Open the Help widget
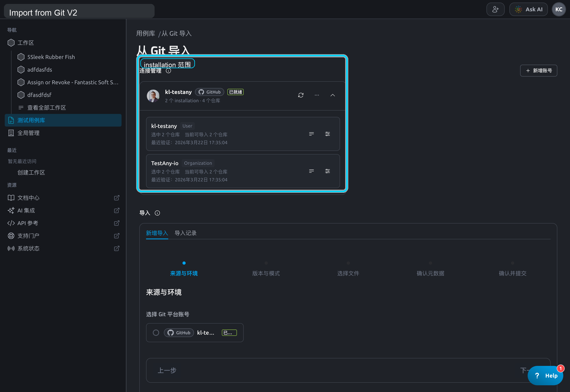This screenshot has width=570, height=392. click(x=545, y=376)
